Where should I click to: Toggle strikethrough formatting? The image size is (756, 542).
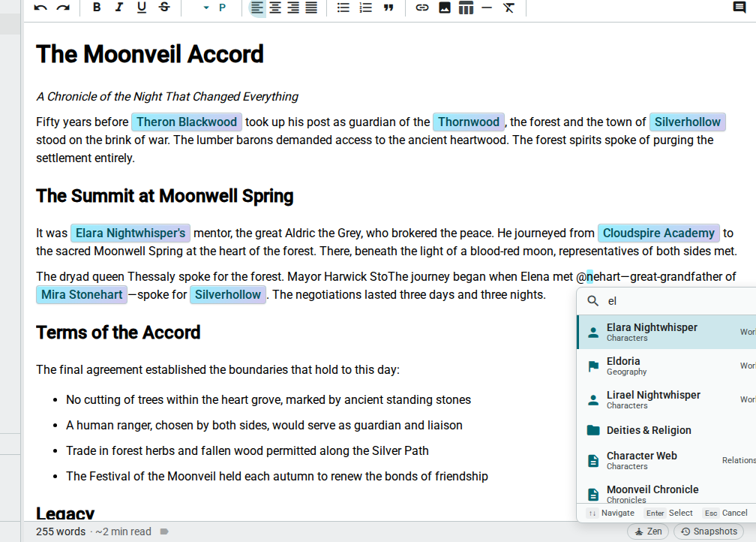pyautogui.click(x=164, y=8)
